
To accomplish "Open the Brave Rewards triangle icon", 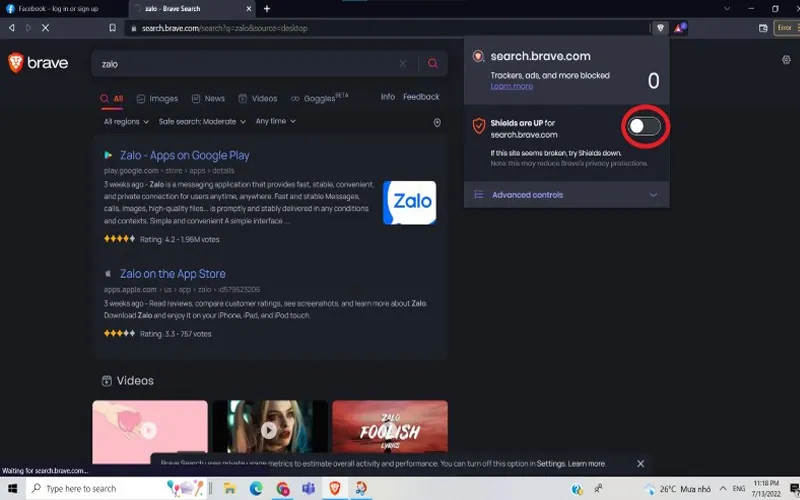I will coord(680,28).
